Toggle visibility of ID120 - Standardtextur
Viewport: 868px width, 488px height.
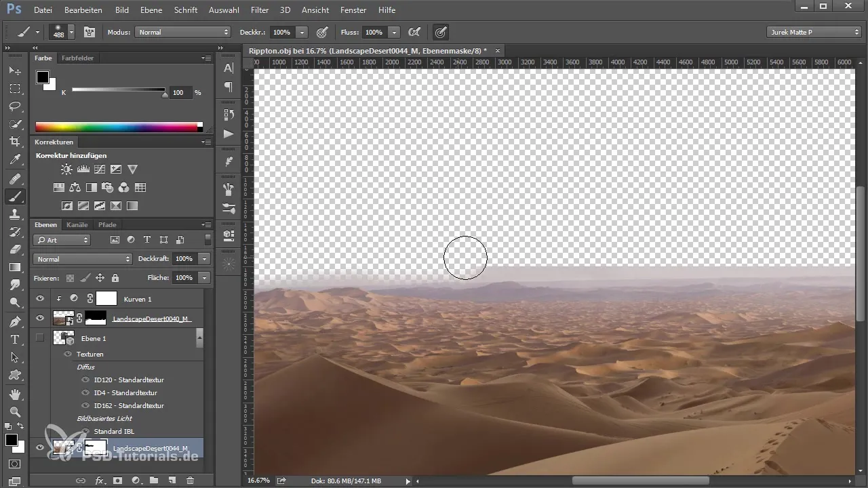point(85,380)
